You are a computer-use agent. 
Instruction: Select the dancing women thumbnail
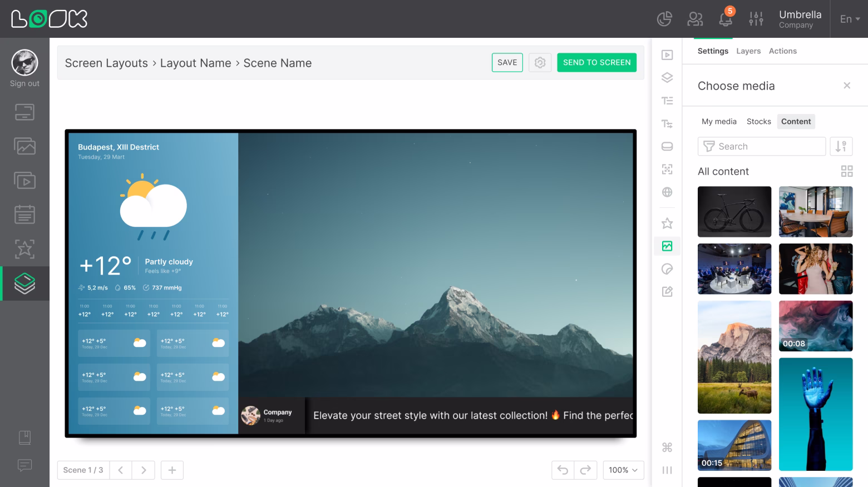[x=816, y=269]
